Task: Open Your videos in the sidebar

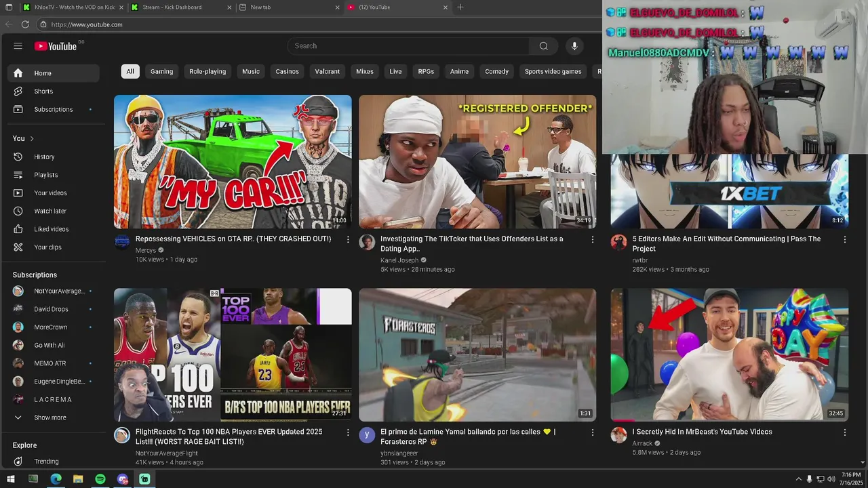Action: pos(54,193)
